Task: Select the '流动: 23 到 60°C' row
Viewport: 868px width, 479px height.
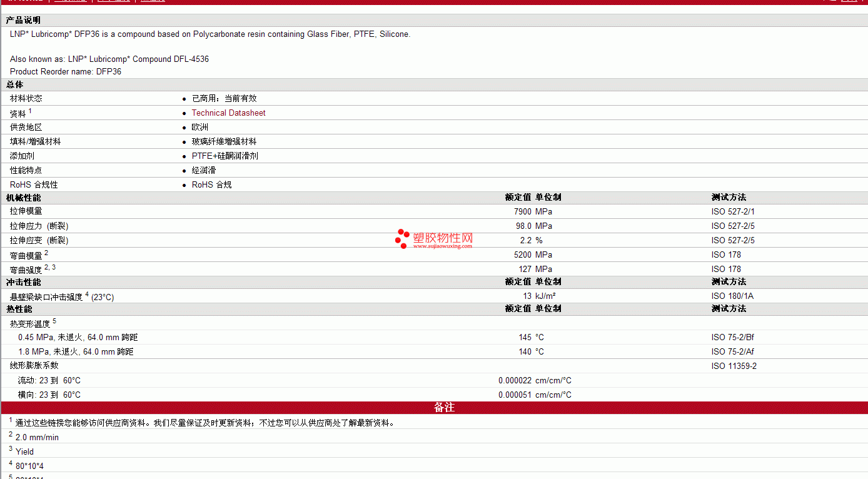Action: coord(49,381)
